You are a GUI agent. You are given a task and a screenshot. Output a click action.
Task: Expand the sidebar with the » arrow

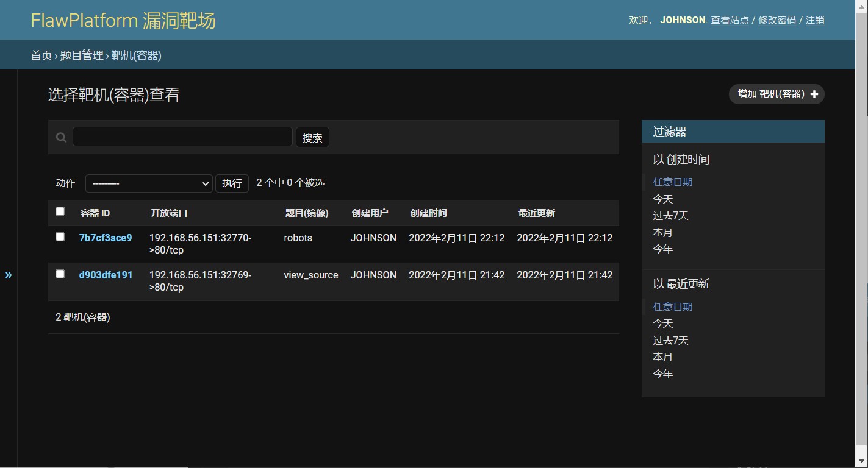tap(9, 275)
